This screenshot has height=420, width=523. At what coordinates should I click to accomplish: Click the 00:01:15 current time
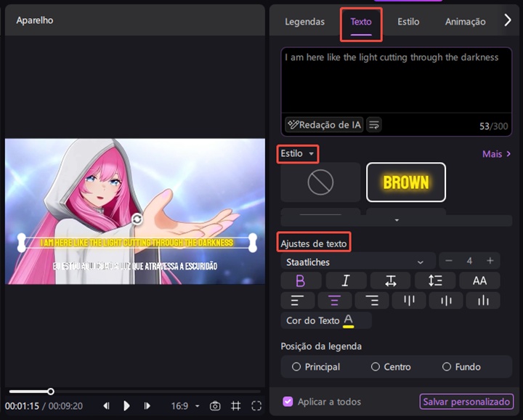(22, 406)
